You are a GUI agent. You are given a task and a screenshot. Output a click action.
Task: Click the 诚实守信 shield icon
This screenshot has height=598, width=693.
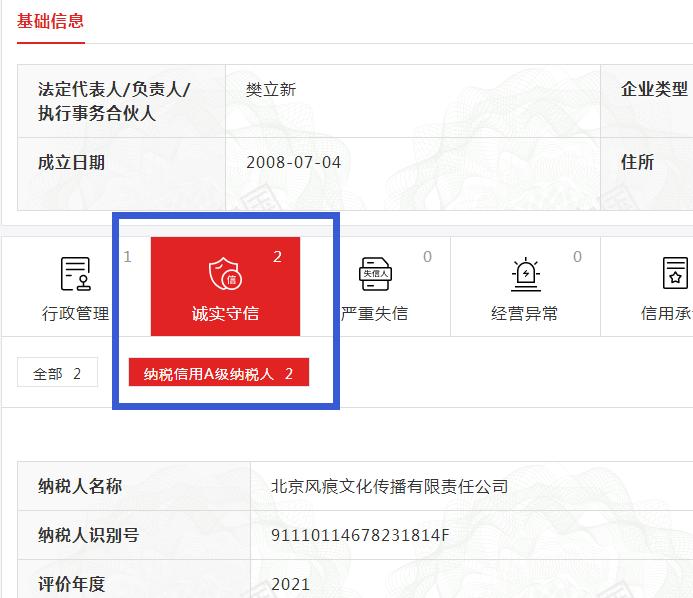coord(225,273)
